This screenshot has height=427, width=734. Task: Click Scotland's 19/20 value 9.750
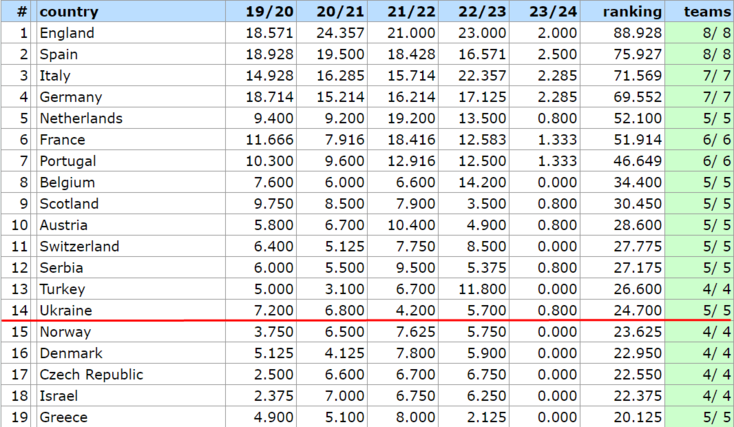[x=274, y=204]
